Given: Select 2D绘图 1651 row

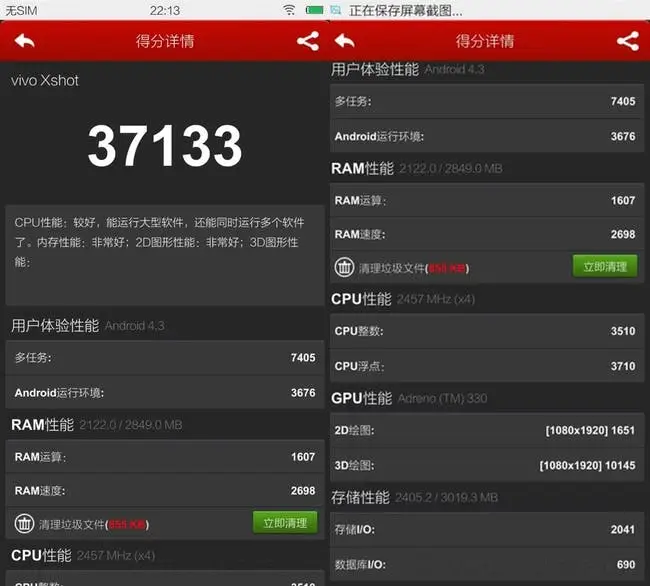Looking at the screenshot, I should pos(487,430).
